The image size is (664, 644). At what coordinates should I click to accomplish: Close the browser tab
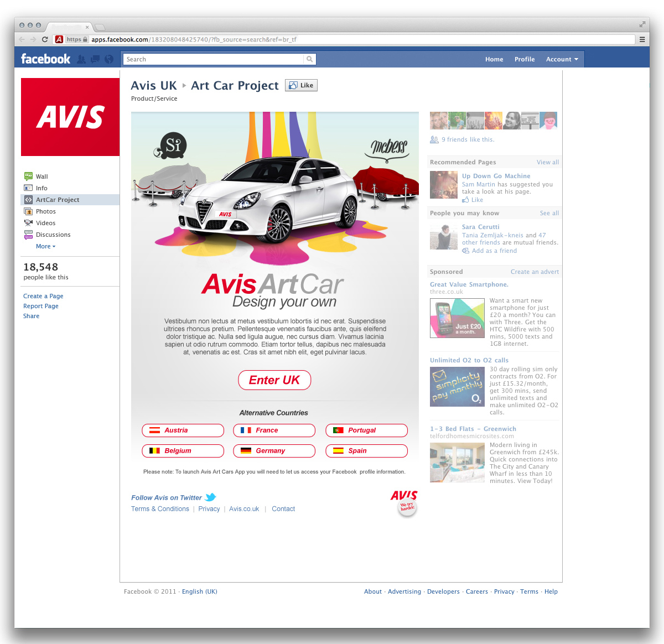[87, 27]
